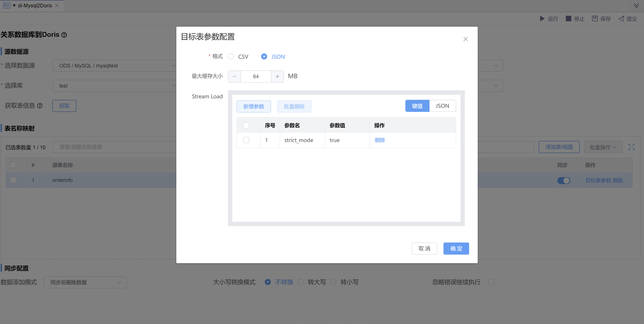Click the Stop square icon
This screenshot has height=324, width=644.
[568, 19]
